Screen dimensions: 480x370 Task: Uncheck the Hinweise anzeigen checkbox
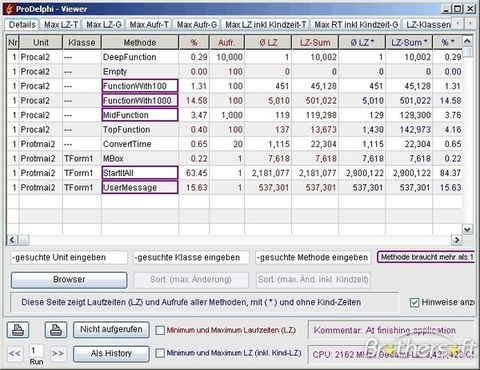[414, 302]
